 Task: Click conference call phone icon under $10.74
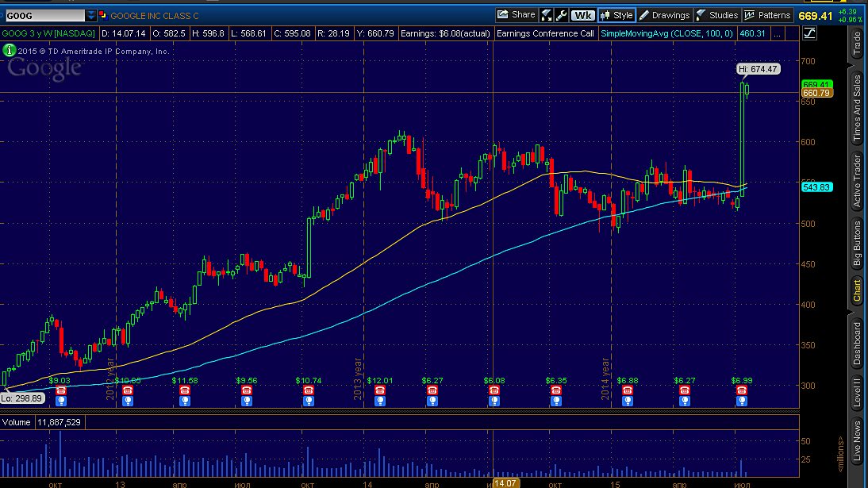pos(309,390)
